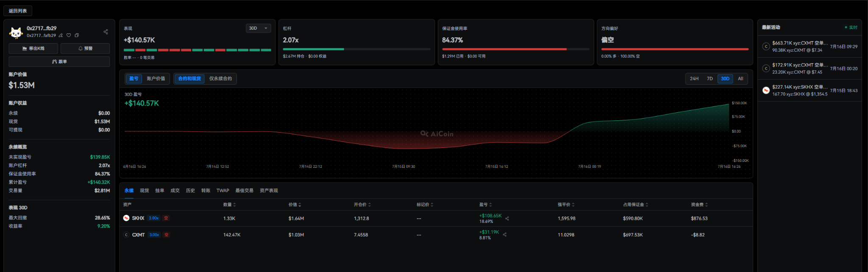Screen dimensions: 868x272
Task: Click the cat avatar of wallet 0x2717...fb29
Action: click(16, 32)
